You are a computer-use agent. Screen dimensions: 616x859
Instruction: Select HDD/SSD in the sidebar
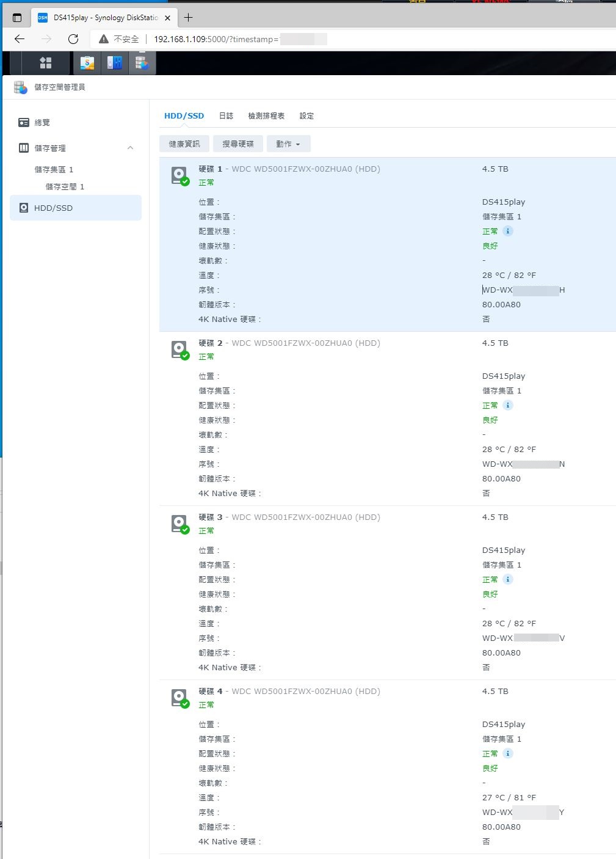click(x=76, y=208)
